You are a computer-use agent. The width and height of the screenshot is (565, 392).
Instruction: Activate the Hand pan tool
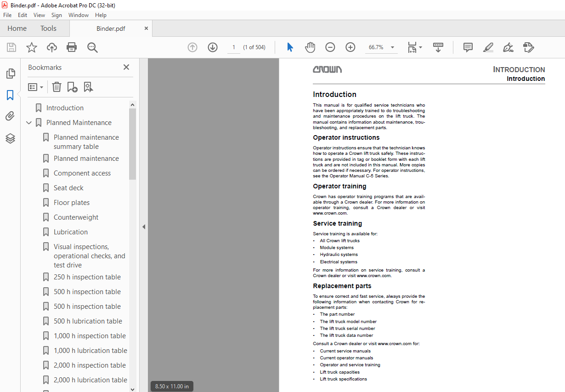pyautogui.click(x=310, y=47)
